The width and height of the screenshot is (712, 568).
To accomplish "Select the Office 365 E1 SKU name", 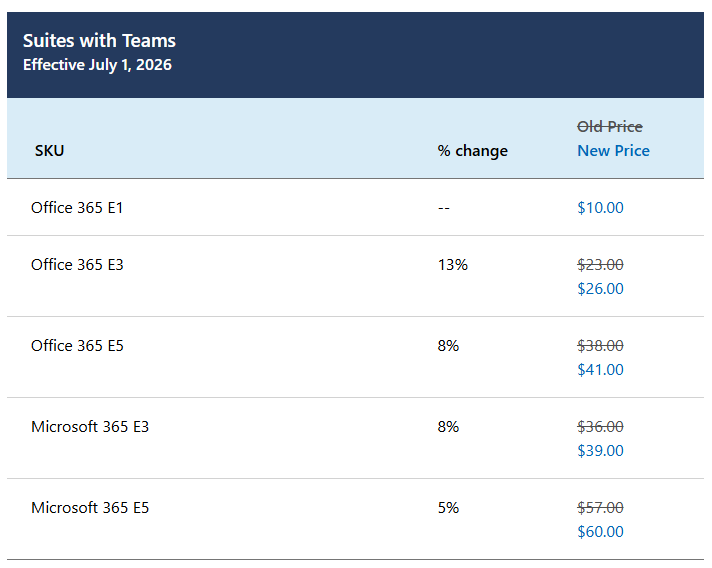I will point(77,208).
